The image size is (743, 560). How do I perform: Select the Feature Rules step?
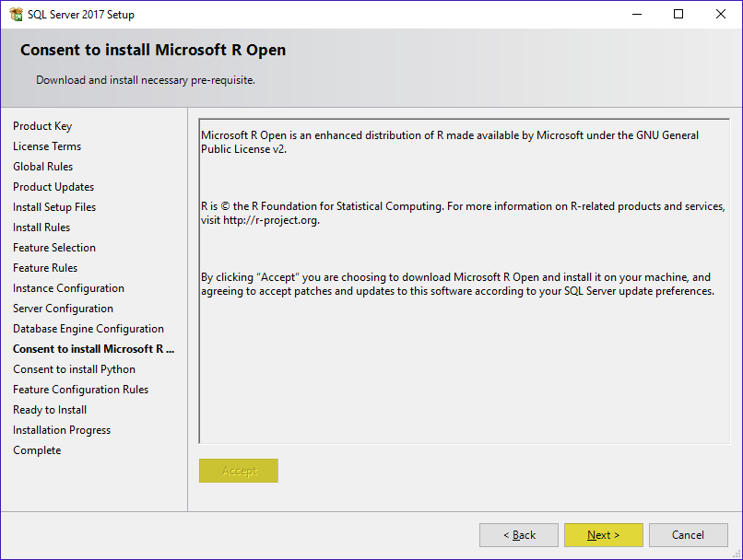[45, 268]
